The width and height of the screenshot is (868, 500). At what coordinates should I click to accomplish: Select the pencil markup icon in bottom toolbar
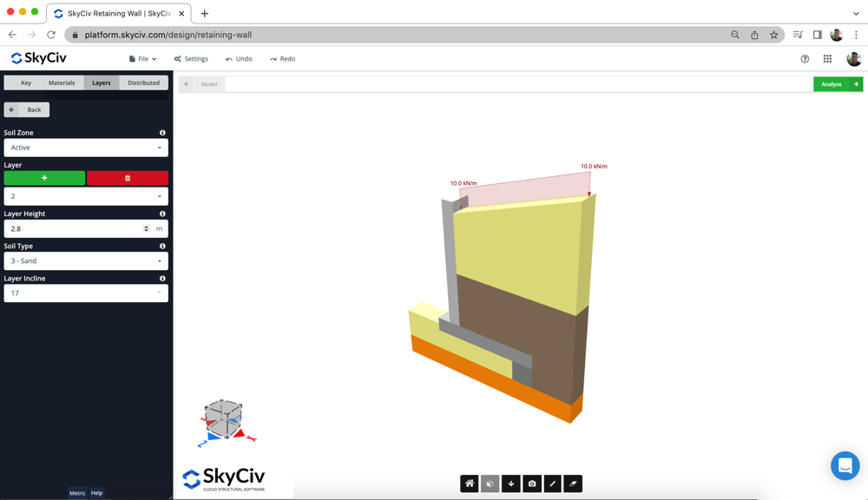click(553, 484)
